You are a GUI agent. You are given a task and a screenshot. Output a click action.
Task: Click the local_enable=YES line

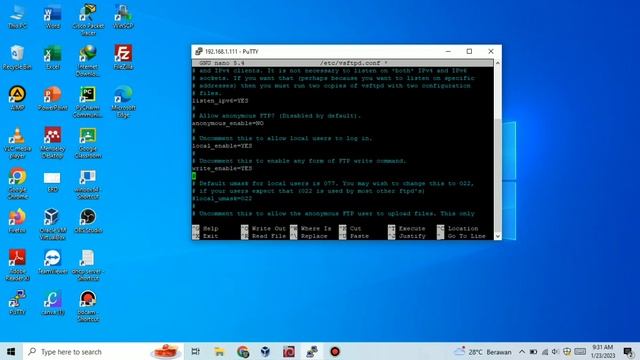[x=222, y=146]
